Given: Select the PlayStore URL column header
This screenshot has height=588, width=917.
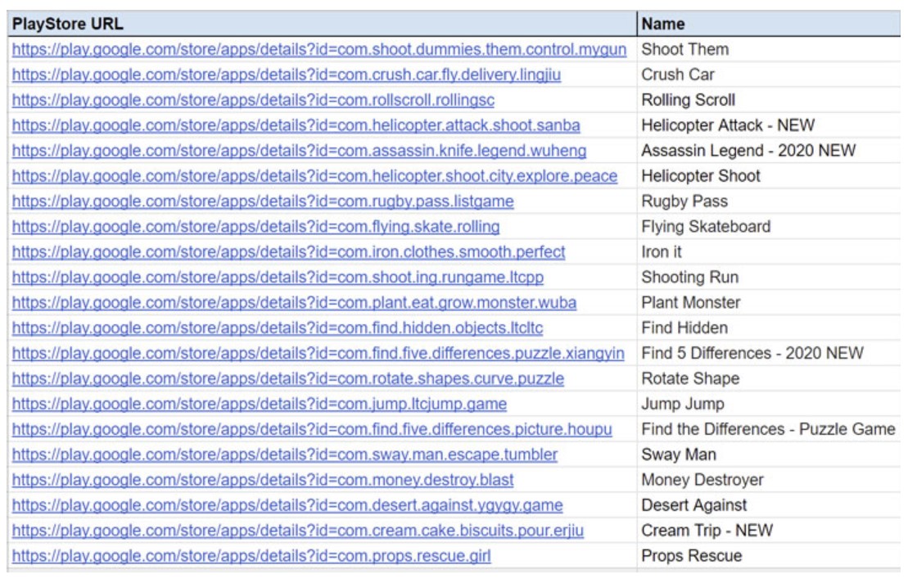Looking at the screenshot, I should [323, 24].
